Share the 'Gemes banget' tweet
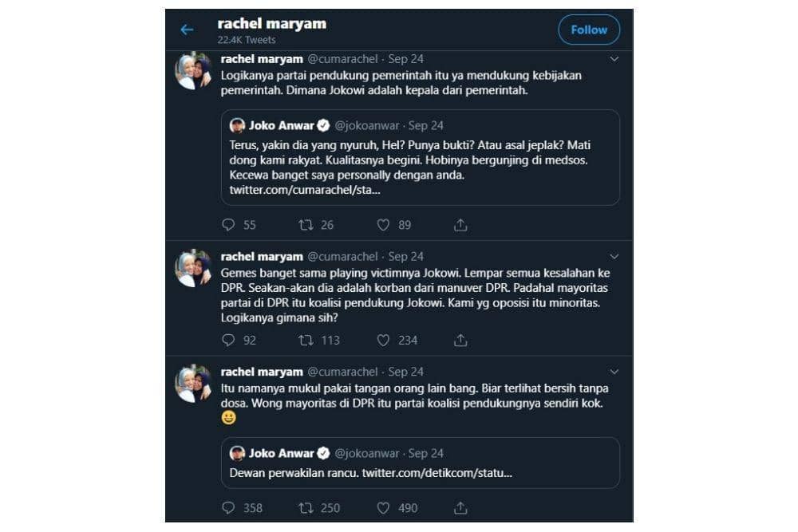 click(460, 341)
